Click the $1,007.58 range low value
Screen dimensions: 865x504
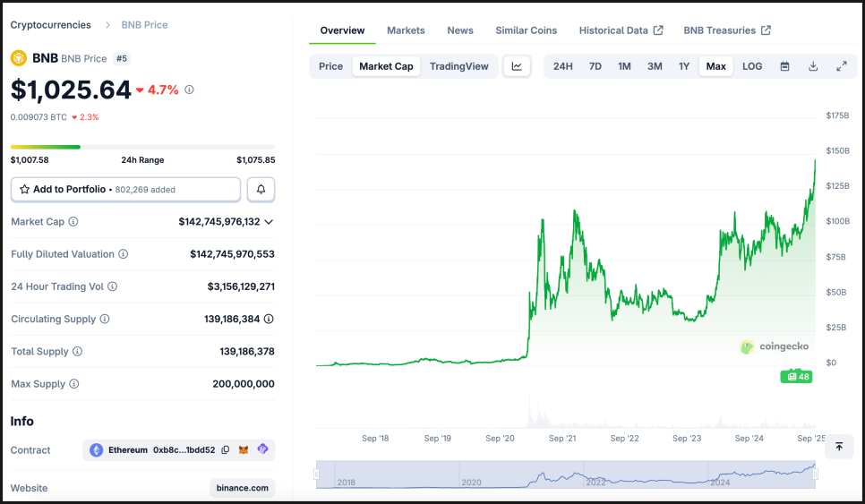click(30, 160)
